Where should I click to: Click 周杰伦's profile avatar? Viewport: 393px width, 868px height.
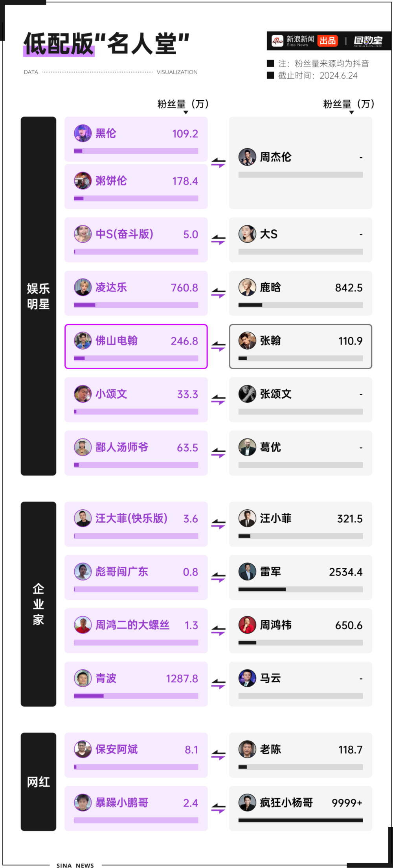pos(247,157)
